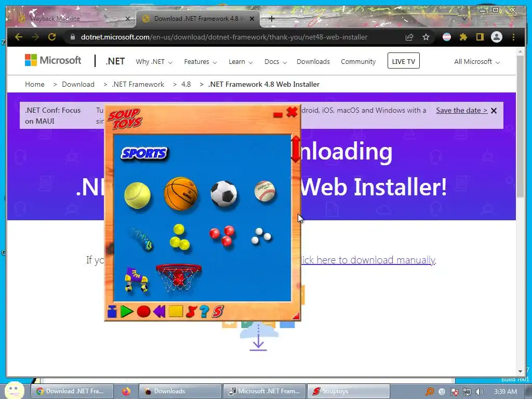This screenshot has height=399, width=532.
Task: Click the red up-down arrow in toybox
Action: click(x=296, y=149)
